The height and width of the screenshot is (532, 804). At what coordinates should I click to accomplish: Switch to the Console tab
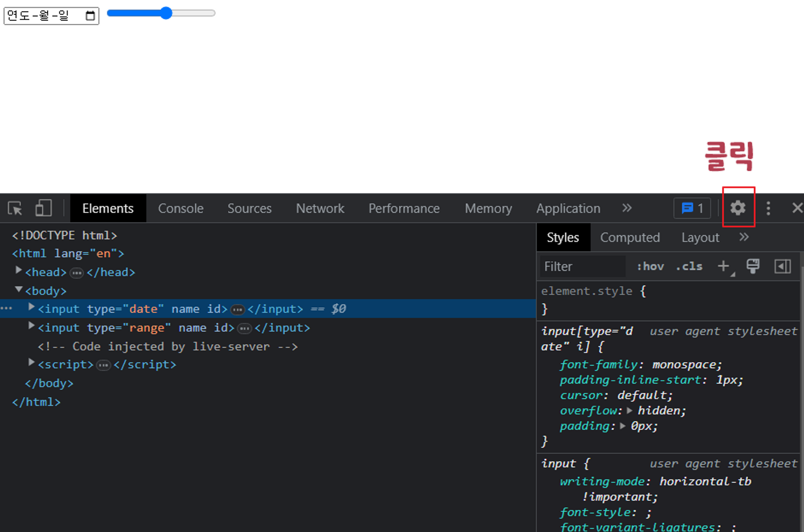point(180,208)
